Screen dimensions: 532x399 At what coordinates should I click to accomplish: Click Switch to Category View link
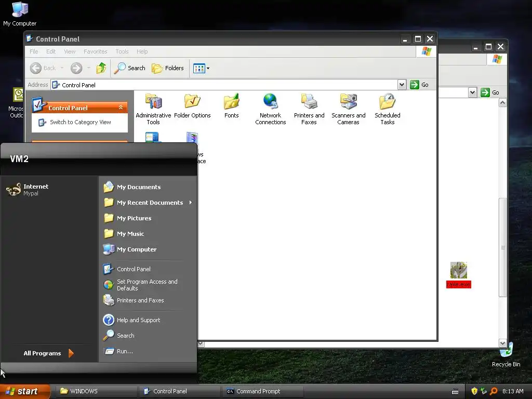81,122
